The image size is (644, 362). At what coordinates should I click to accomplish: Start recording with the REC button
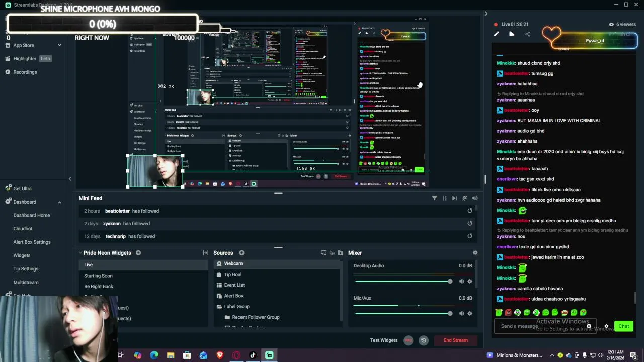tap(408, 340)
